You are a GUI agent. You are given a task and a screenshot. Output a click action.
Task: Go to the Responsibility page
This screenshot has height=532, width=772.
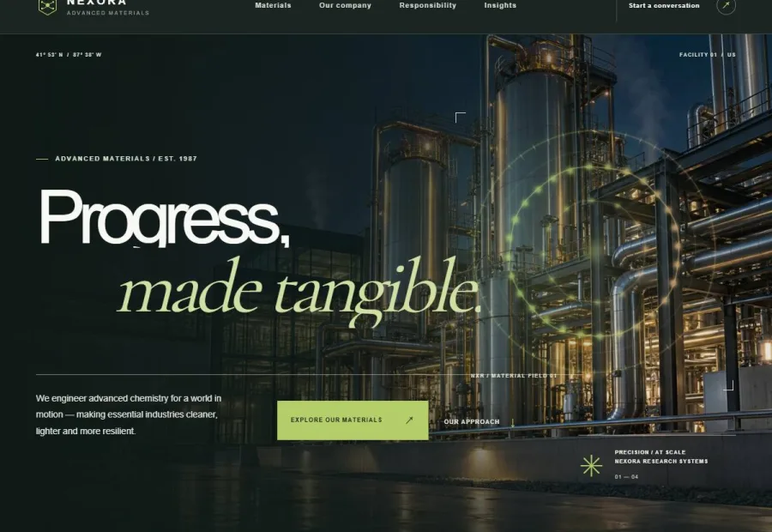(x=428, y=5)
